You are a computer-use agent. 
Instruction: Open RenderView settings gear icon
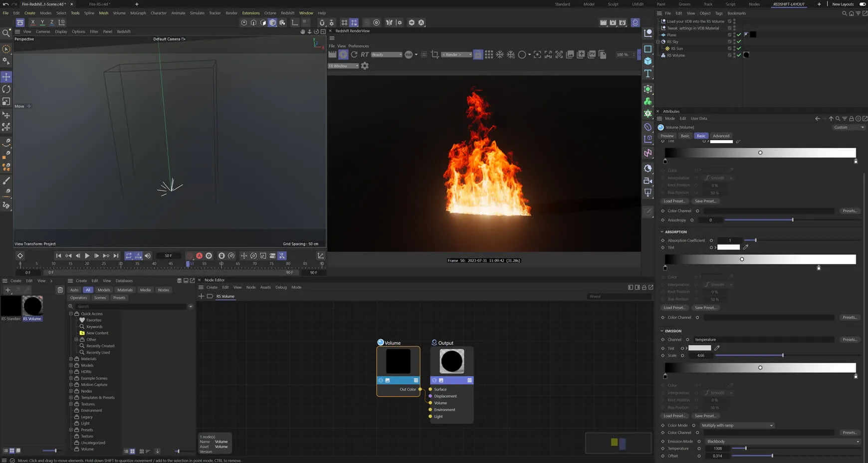(365, 66)
